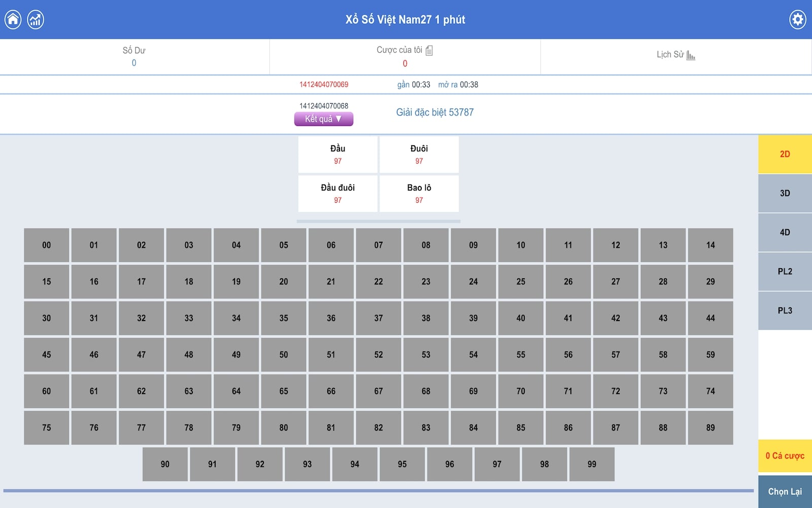
Task: Select the Đầu bet type
Action: (x=338, y=154)
